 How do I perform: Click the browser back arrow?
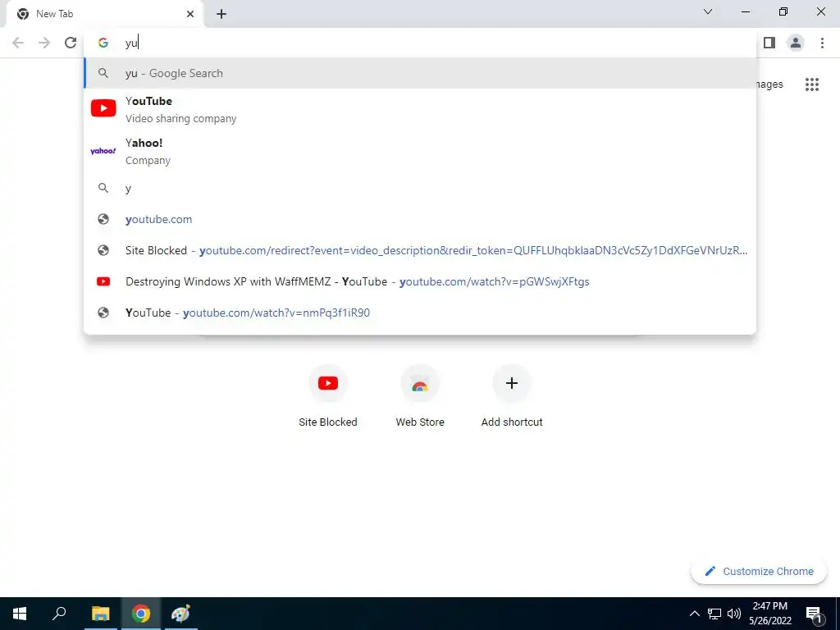[18, 43]
